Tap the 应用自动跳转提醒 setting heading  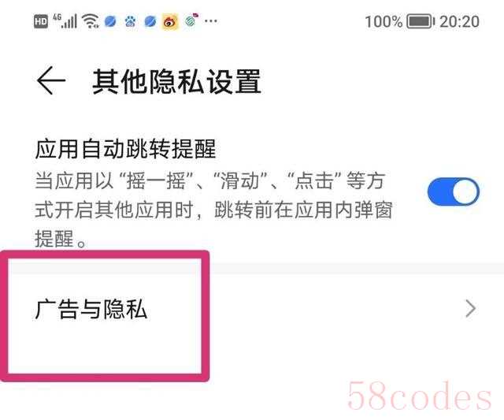pos(126,149)
